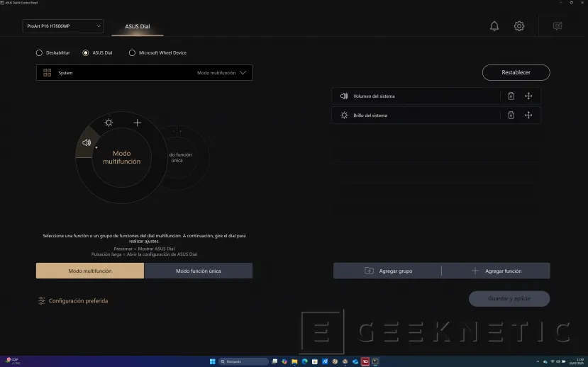Switch to Modo función única toggle button
The width and height of the screenshot is (588, 367).
pyautogui.click(x=199, y=271)
